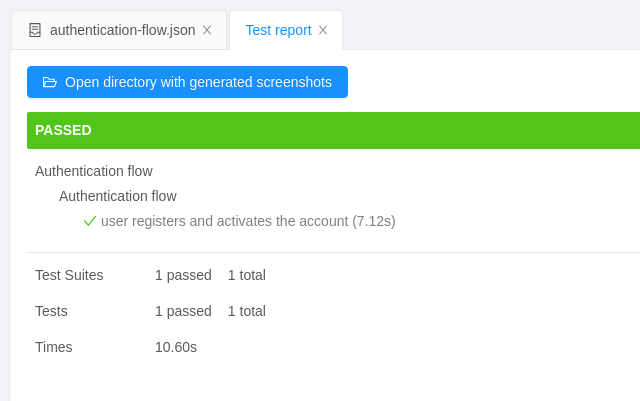Select the nested Authentication flow group

tap(118, 196)
